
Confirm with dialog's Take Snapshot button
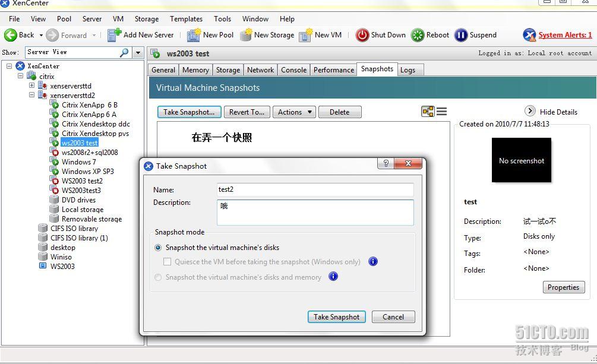(x=336, y=316)
